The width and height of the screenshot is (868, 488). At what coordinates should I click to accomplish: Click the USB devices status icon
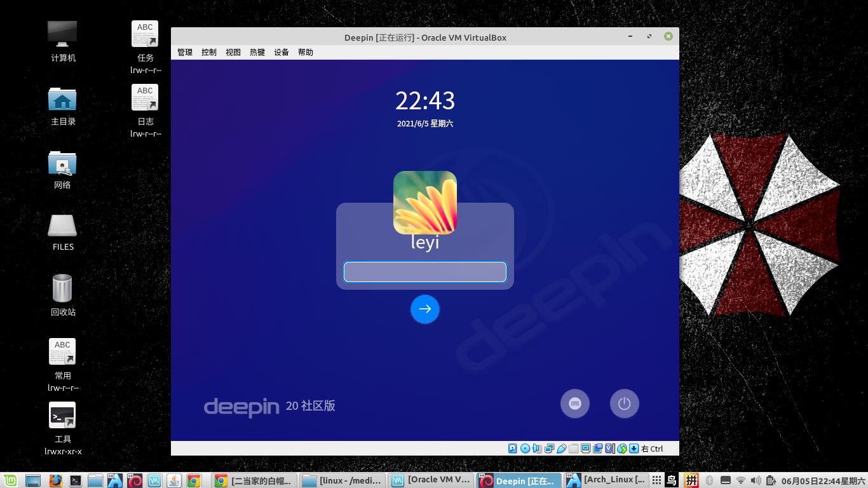pyautogui.click(x=562, y=449)
